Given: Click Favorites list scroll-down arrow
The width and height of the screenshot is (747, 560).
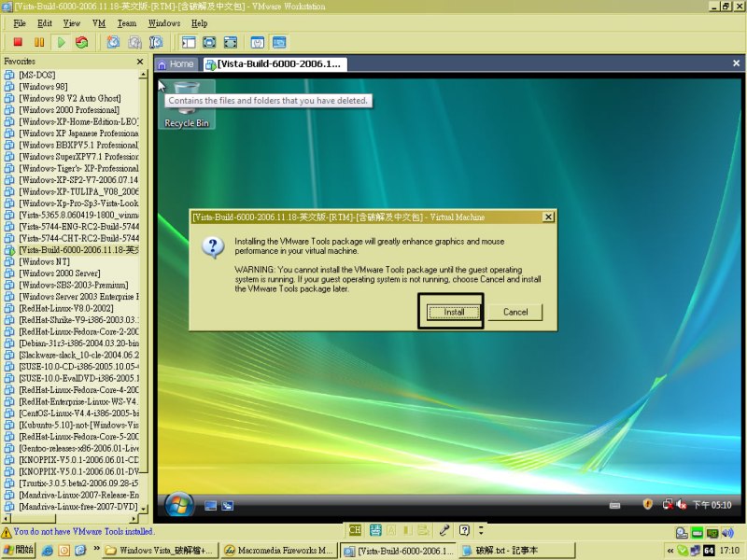Looking at the screenshot, I should 144,508.
